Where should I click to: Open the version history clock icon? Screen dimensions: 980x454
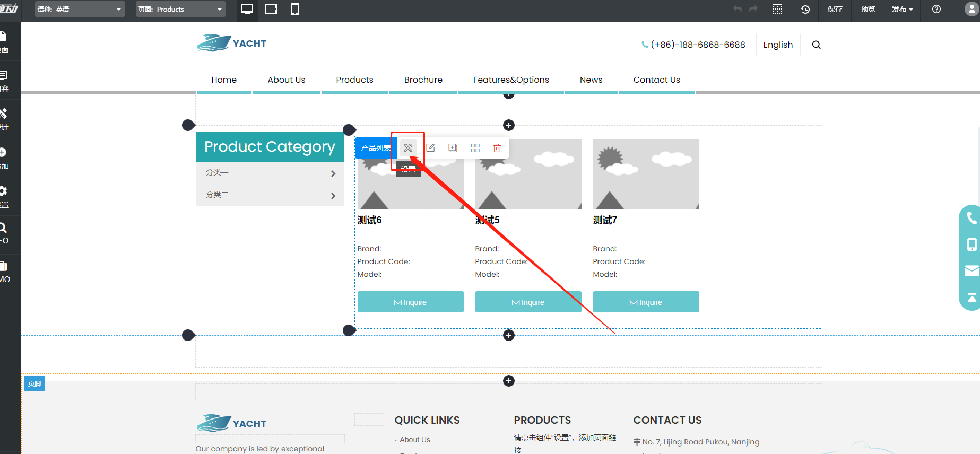pos(805,10)
